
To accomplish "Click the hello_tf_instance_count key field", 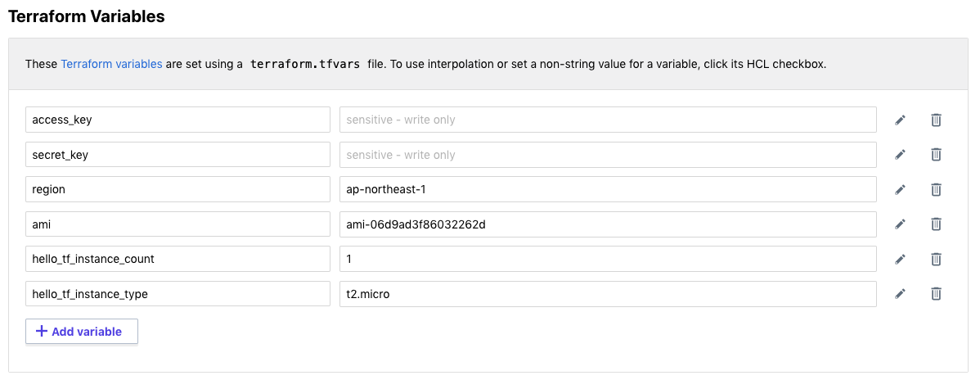I will (178, 259).
